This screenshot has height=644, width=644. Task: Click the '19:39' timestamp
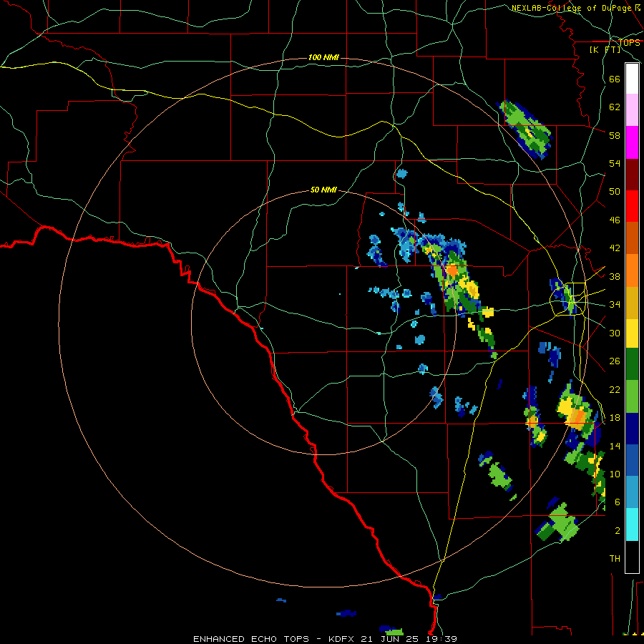[x=440, y=639]
